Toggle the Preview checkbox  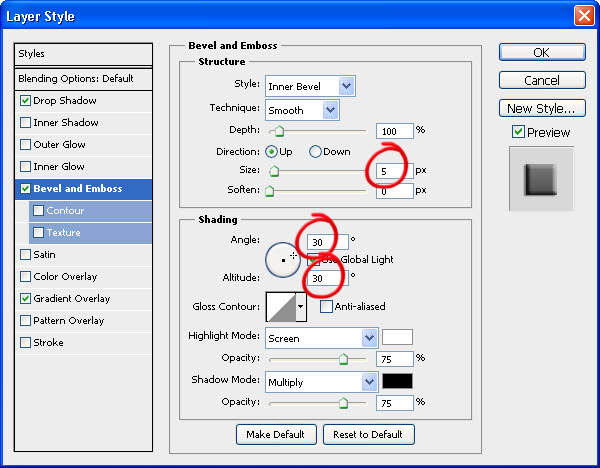pyautogui.click(x=518, y=132)
